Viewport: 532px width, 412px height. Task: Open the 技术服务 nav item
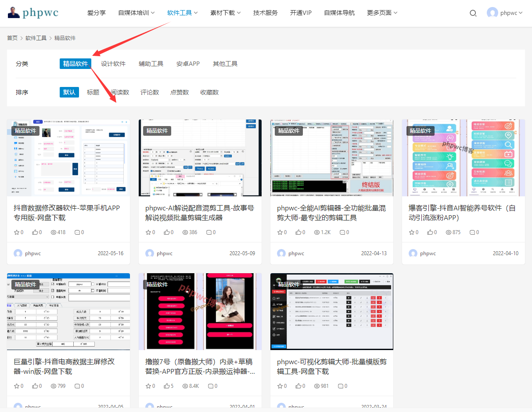click(x=266, y=13)
